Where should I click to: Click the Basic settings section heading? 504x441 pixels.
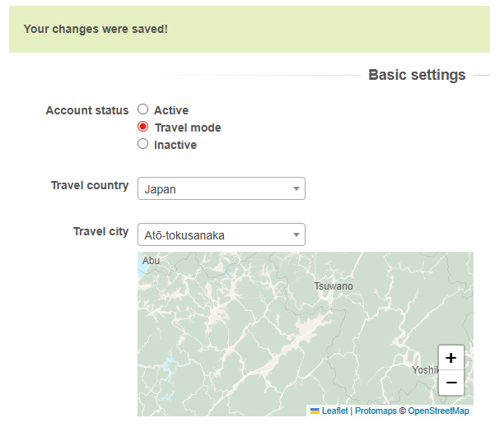(x=417, y=75)
